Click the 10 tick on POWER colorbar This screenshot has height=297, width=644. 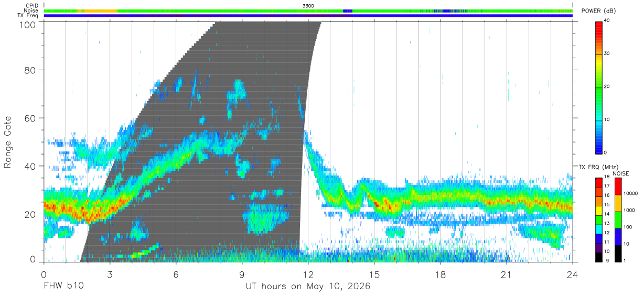pos(607,120)
